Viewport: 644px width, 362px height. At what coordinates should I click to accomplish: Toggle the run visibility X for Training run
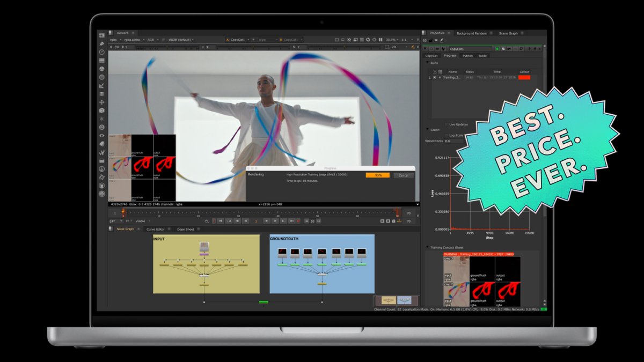coord(434,78)
